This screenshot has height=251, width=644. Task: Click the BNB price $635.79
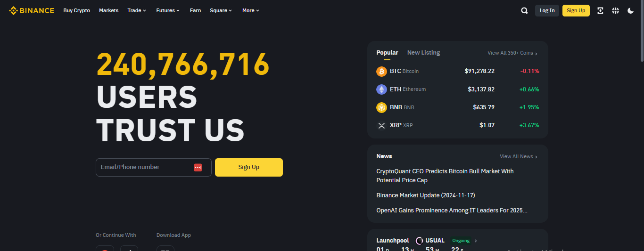484,107
